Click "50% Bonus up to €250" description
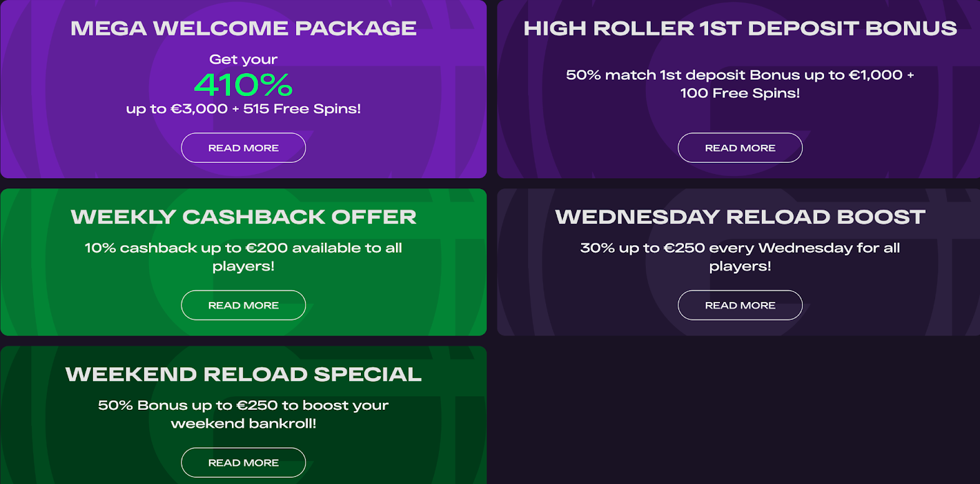The height and width of the screenshot is (484, 980). (243, 405)
